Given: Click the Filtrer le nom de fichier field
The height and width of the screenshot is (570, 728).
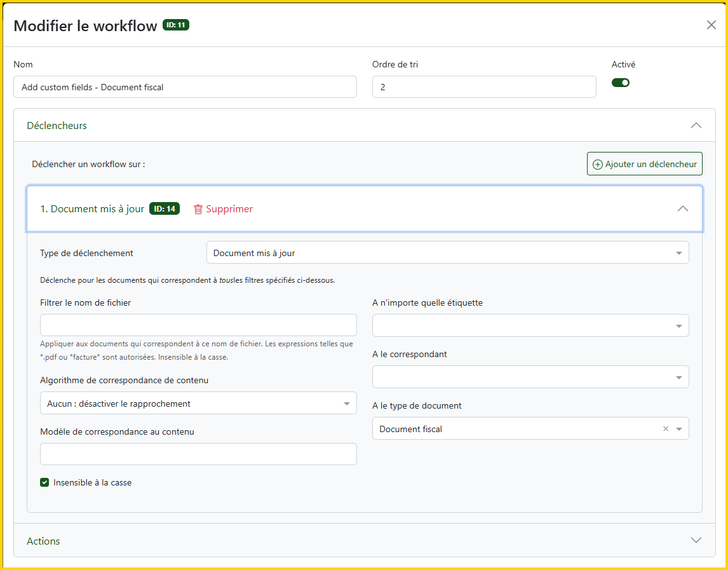Looking at the screenshot, I should click(198, 325).
